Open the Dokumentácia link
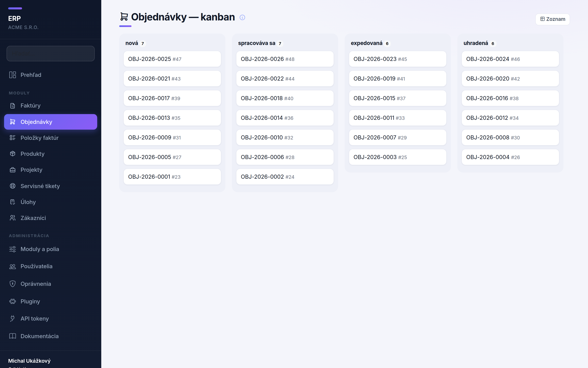 click(x=51, y=336)
